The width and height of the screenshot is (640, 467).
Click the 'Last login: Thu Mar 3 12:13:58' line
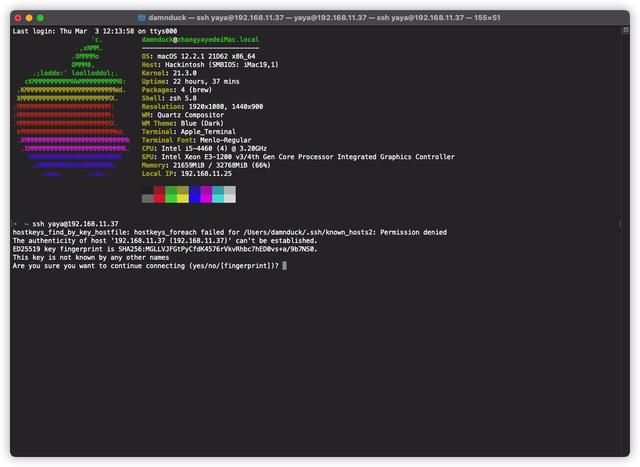95,31
